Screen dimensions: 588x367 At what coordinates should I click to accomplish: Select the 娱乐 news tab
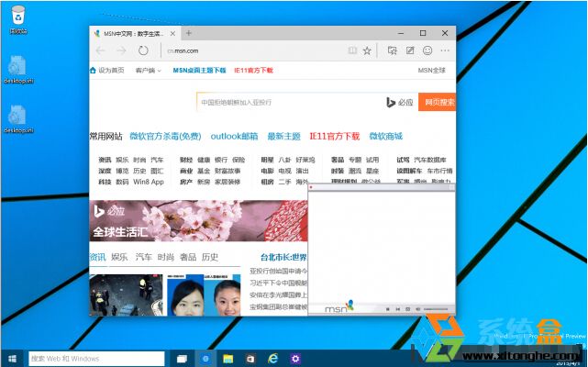pos(119,257)
